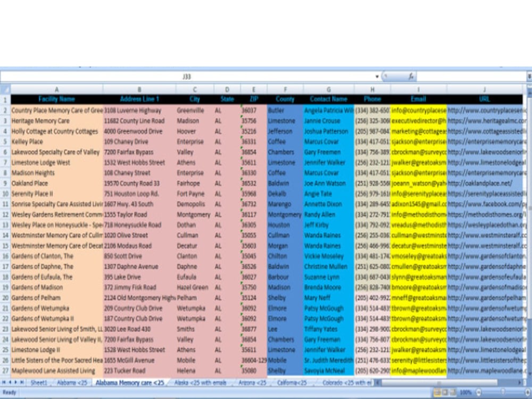The height and width of the screenshot is (399, 532).
Task: Select cell 19570 County Road 33
Action: point(139,184)
